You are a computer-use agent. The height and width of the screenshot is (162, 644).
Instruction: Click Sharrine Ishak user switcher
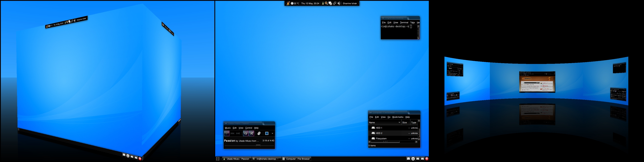pyautogui.click(x=350, y=4)
